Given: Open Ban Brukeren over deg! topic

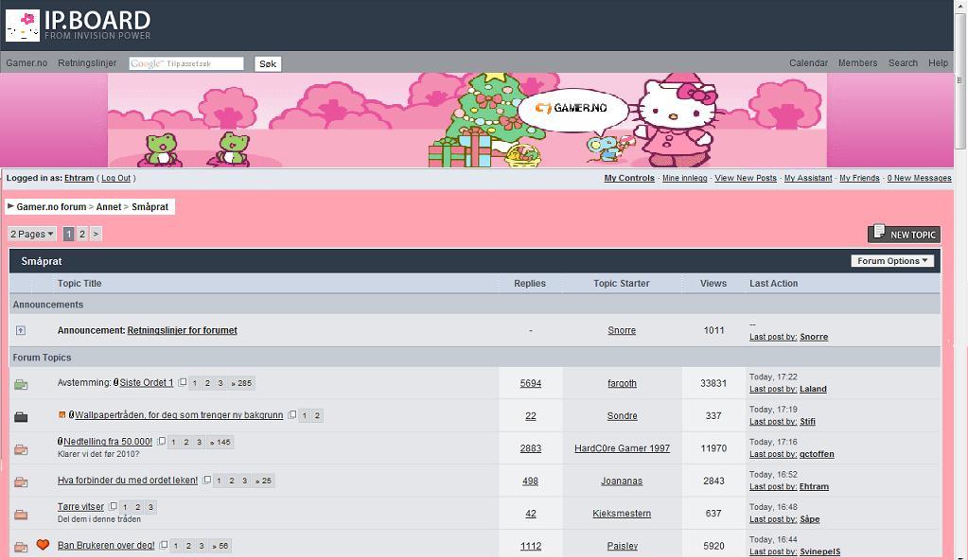Looking at the screenshot, I should [106, 545].
